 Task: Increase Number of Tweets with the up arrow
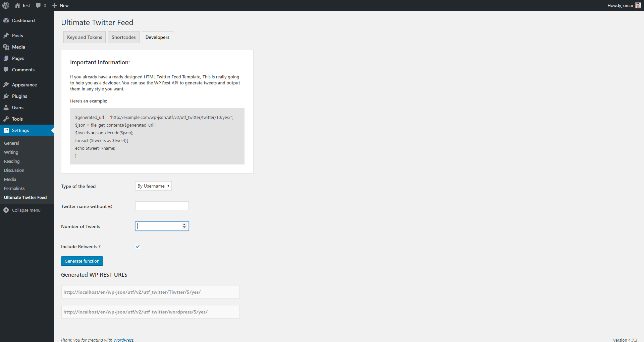184,224
